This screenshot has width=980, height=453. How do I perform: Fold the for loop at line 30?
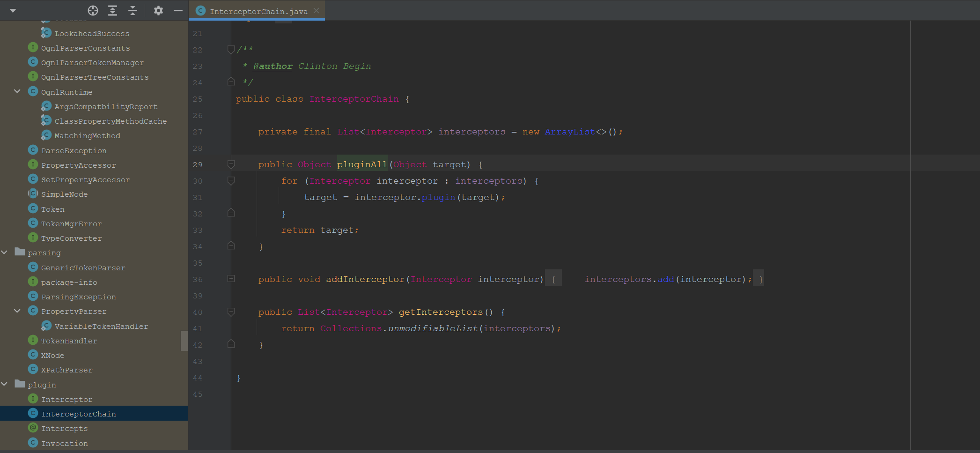pyautogui.click(x=231, y=180)
